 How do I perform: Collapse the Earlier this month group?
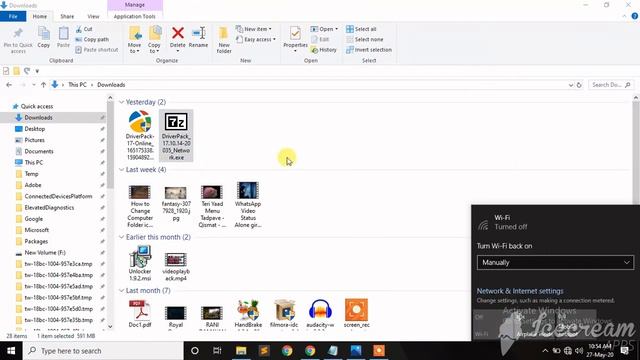point(121,237)
